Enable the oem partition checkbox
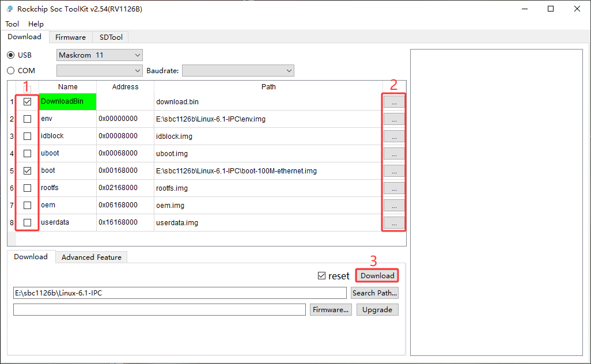Screen dimensions: 591x364 pos(27,206)
